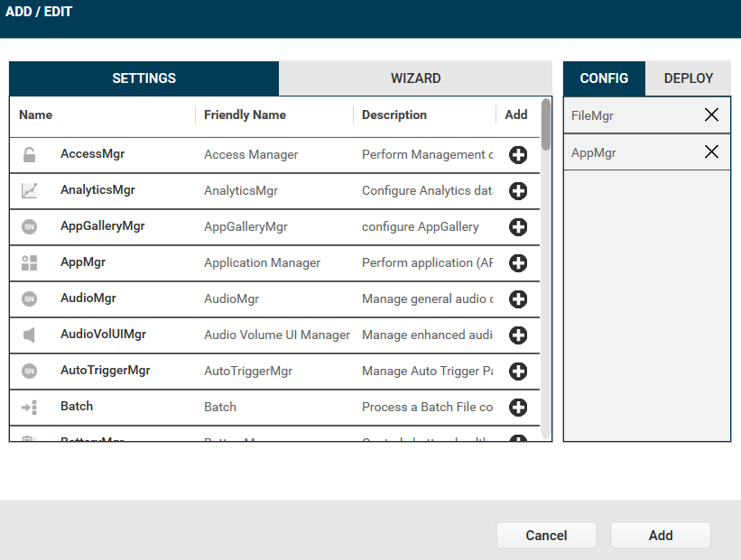Click the chart icon for AnalyticsMgr
The height and width of the screenshot is (560, 741).
29,190
